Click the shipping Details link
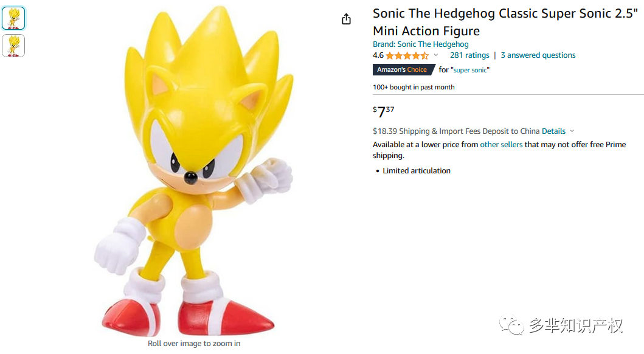 [x=553, y=131]
